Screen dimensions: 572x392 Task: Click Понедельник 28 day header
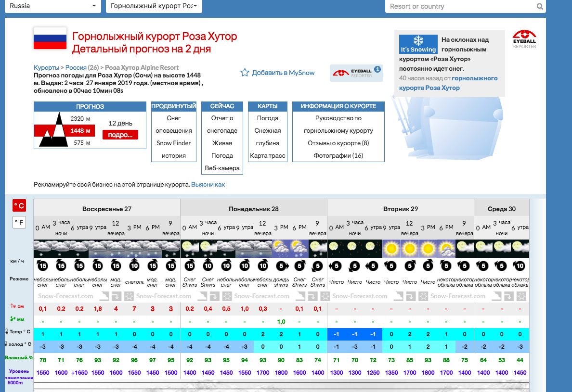click(x=254, y=209)
